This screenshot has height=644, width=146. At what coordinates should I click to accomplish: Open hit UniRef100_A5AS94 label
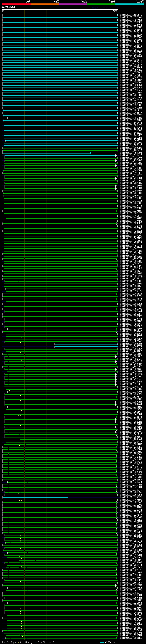131,153
